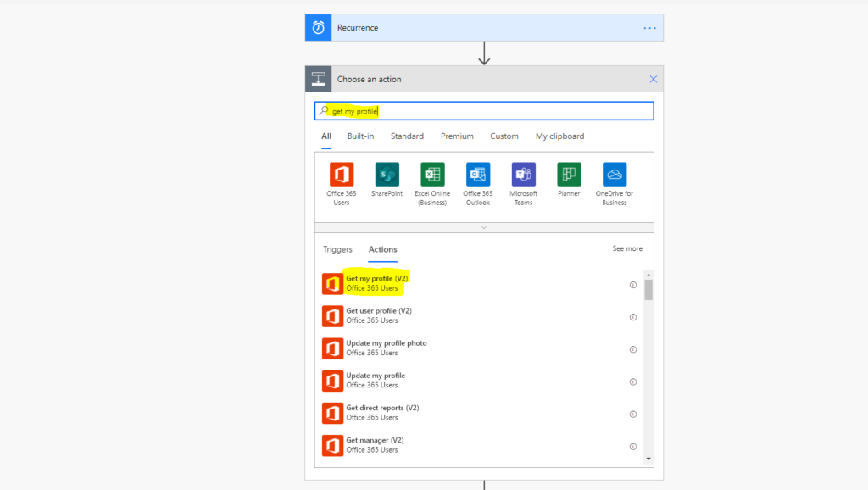This screenshot has height=490, width=868.
Task: Choose the SharePoint connector
Action: (387, 180)
